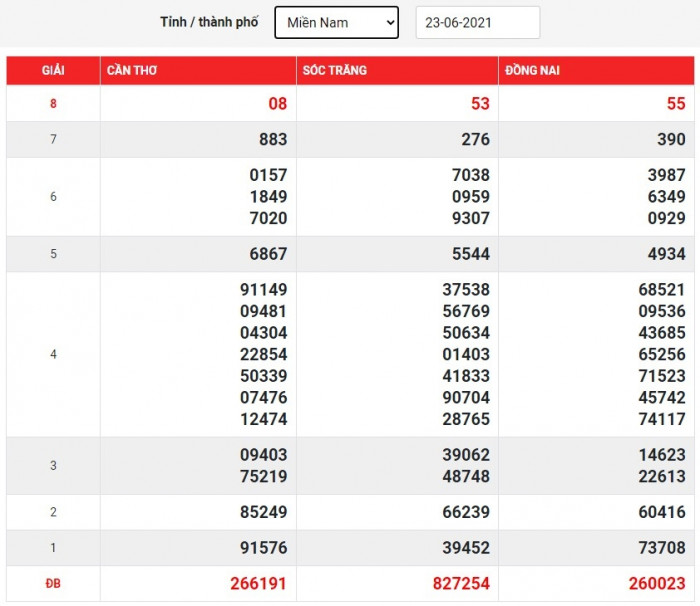Click the date field showing 23-06-2021
Screen dimensions: 700x606
[477, 22]
